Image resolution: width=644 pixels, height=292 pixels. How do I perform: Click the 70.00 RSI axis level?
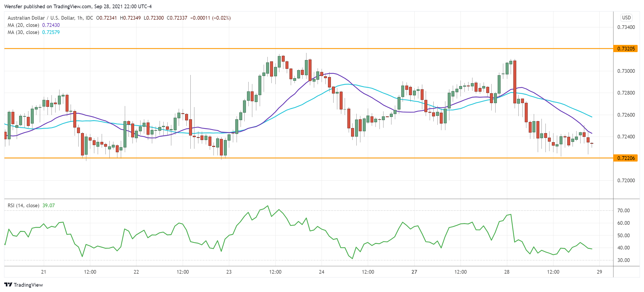[x=623, y=210]
